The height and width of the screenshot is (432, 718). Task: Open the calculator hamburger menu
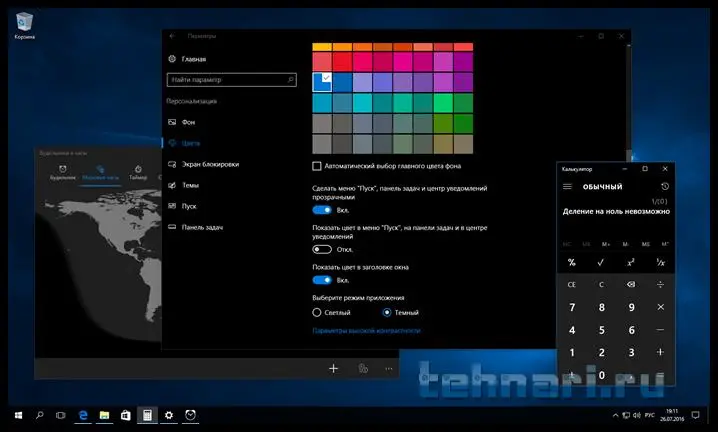568,187
